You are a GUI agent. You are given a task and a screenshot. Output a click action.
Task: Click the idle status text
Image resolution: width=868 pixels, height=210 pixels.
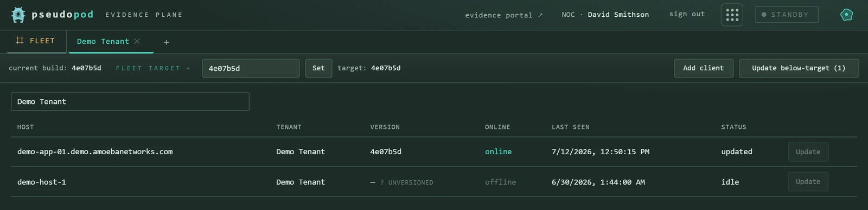(730, 182)
